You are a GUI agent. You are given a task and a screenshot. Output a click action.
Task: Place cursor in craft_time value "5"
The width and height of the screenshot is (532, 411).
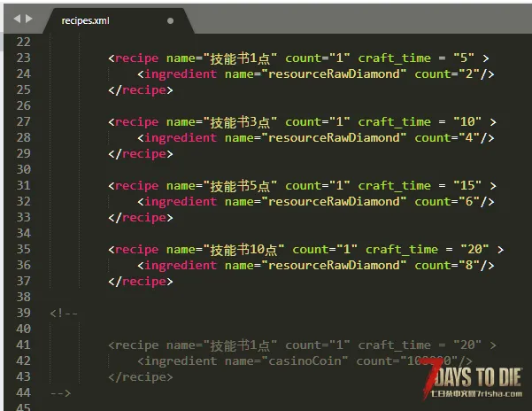click(x=464, y=58)
